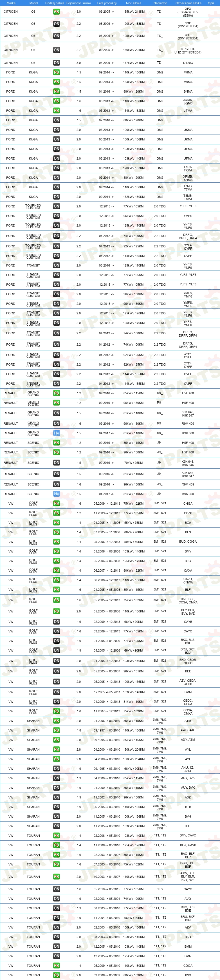Click engine code BRT in Sharan row
Screen dimensions: 220x980
point(188,826)
